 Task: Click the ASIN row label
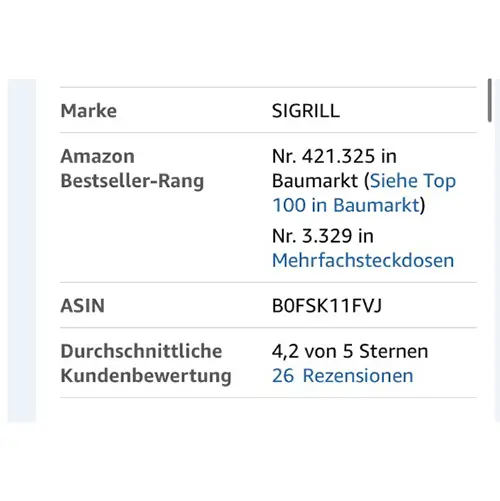tap(83, 306)
